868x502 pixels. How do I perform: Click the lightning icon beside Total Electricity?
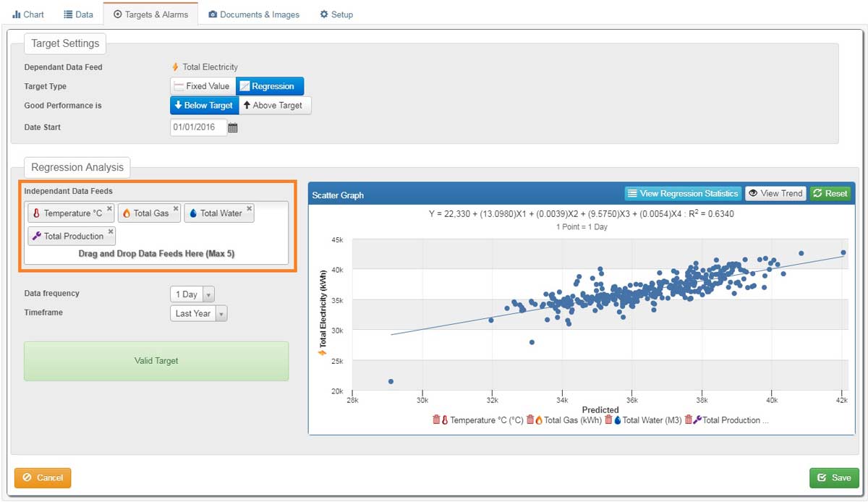tap(175, 67)
